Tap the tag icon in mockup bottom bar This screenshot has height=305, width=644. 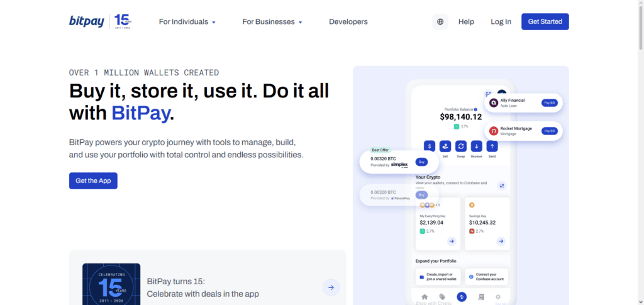pos(442,297)
